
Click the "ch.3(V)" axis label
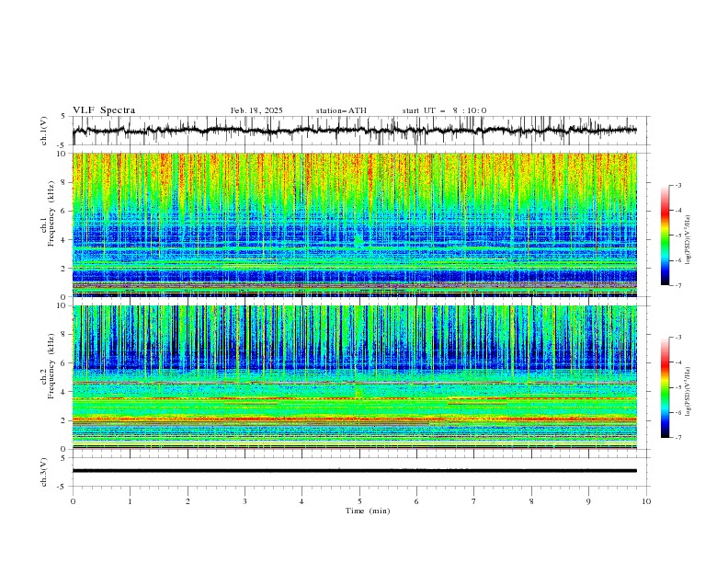44,472
